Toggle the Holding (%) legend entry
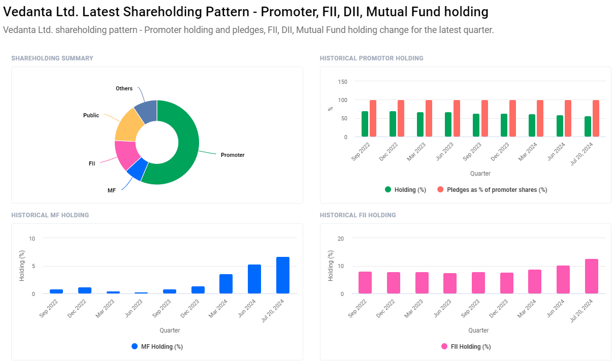This screenshot has width=615, height=364. click(406, 189)
